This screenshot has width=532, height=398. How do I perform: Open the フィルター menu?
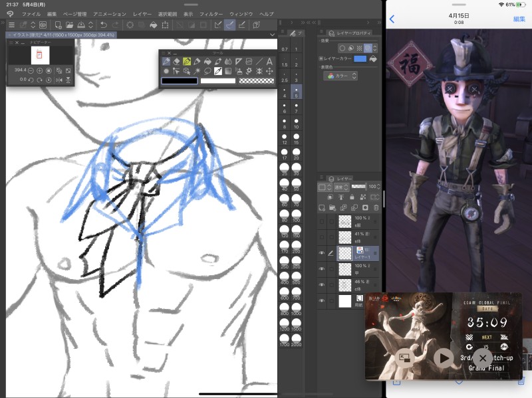[211, 14]
